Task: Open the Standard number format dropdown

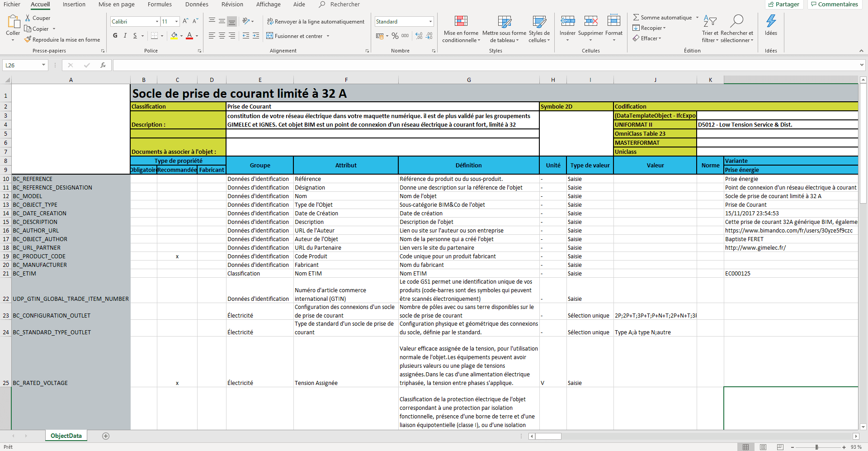Action: coord(430,21)
